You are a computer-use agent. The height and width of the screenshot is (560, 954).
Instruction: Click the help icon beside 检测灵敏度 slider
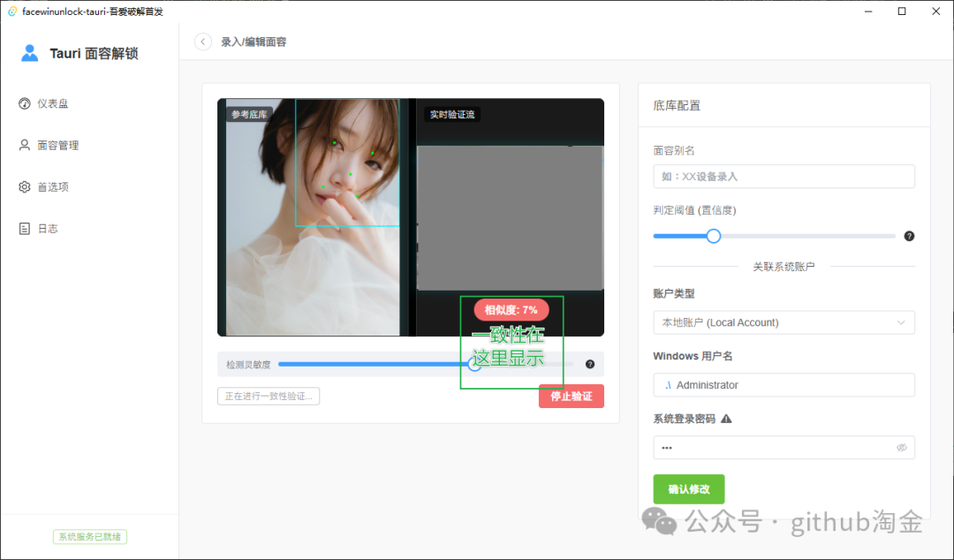(589, 364)
